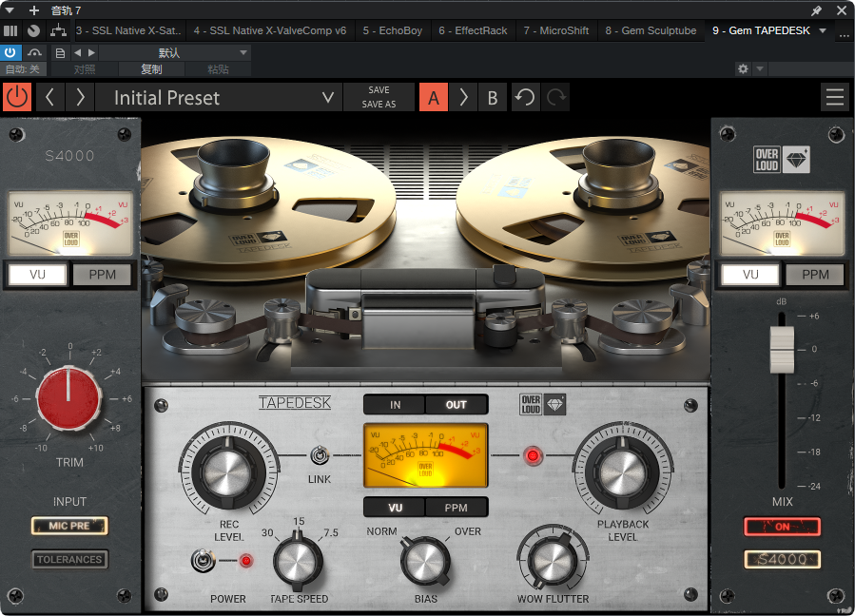Set the left input meter to VU
Viewport: 855px width, 616px height.
(x=38, y=274)
